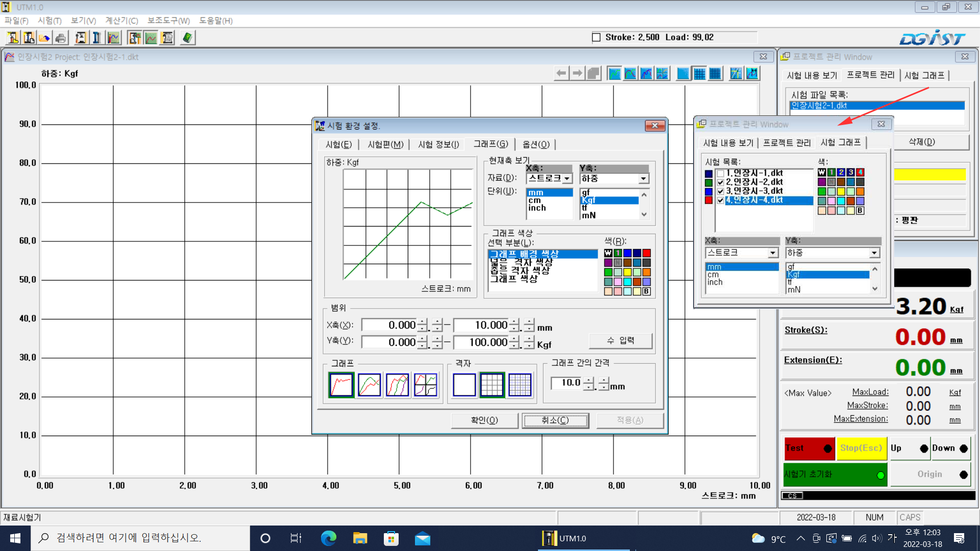Viewport: 980px width, 551px height.
Task: Open the Mail app from the taskbar
Action: (422, 538)
